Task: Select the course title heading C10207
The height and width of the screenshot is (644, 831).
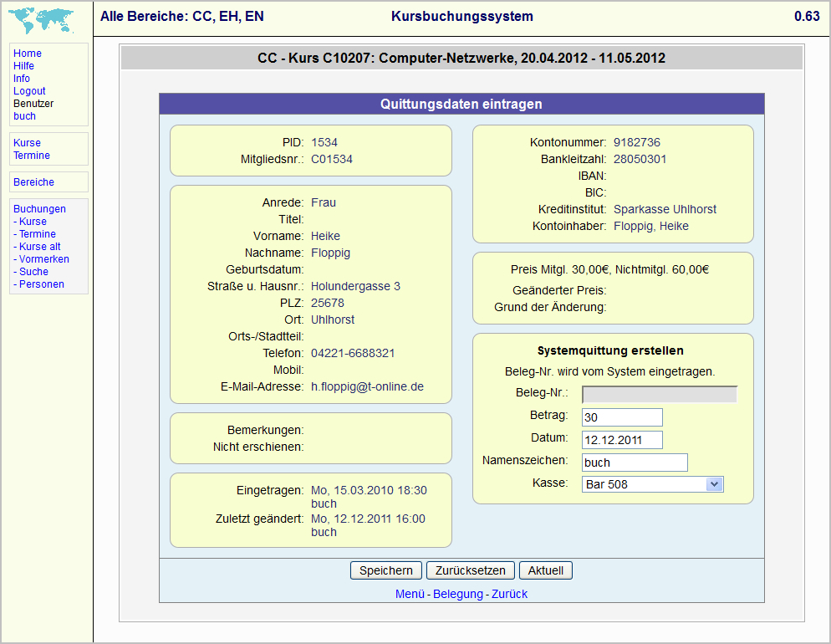Action: pyautogui.click(x=461, y=58)
